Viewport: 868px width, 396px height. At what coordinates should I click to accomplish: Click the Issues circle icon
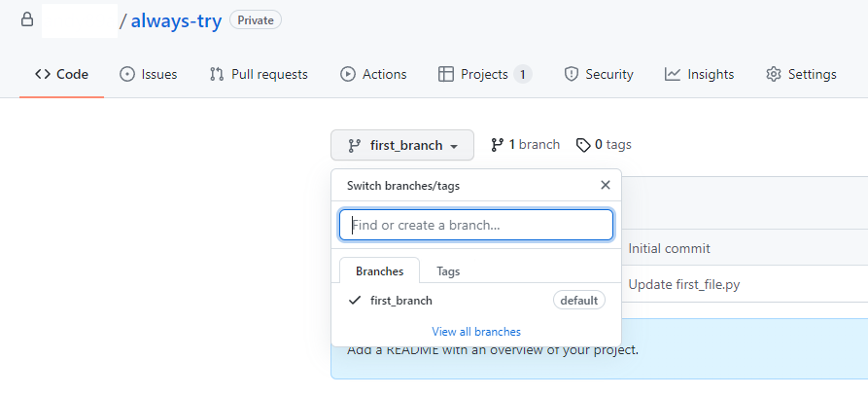click(x=127, y=74)
